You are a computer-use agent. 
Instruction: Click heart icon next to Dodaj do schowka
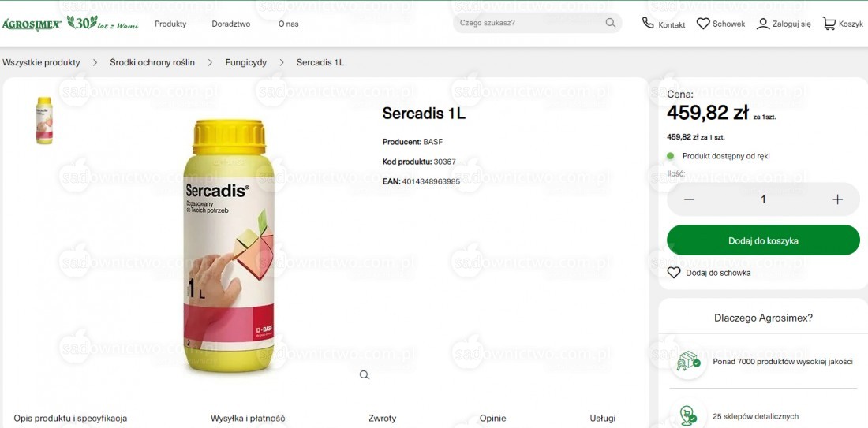click(674, 273)
